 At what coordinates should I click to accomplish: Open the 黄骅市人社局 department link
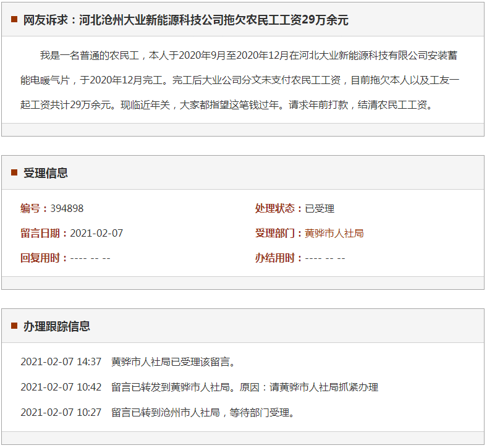point(334,234)
